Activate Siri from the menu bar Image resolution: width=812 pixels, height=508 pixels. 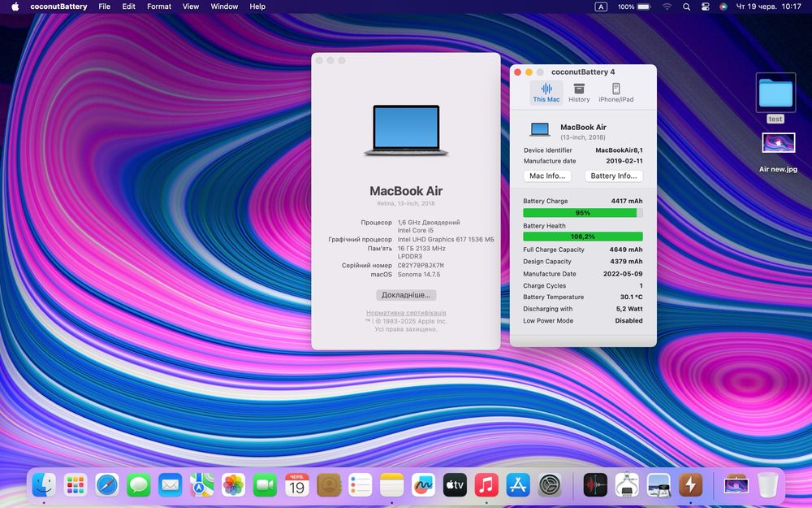tap(723, 7)
